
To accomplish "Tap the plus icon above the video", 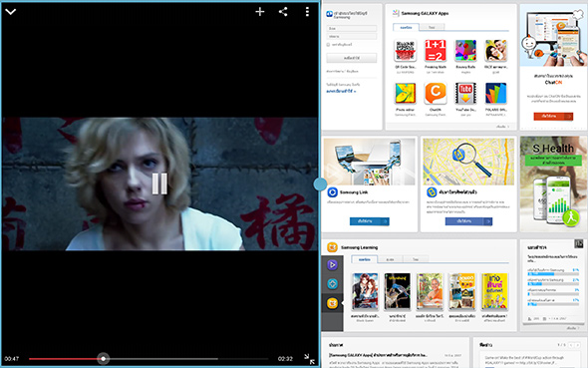I will tap(260, 12).
